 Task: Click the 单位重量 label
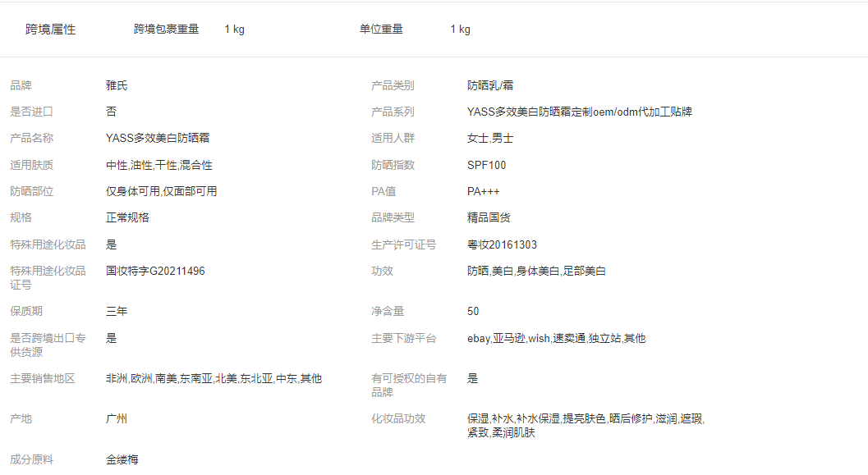point(381,30)
